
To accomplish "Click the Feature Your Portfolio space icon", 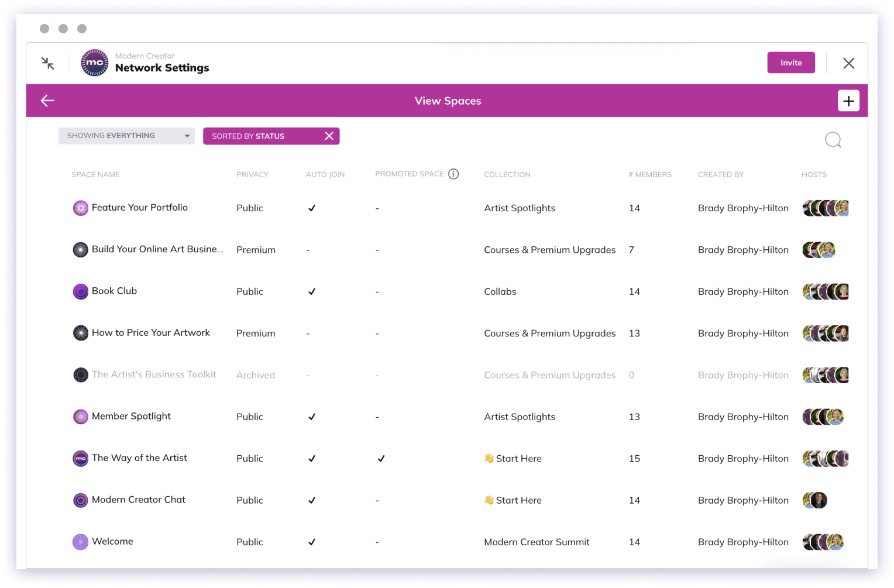I will (81, 208).
